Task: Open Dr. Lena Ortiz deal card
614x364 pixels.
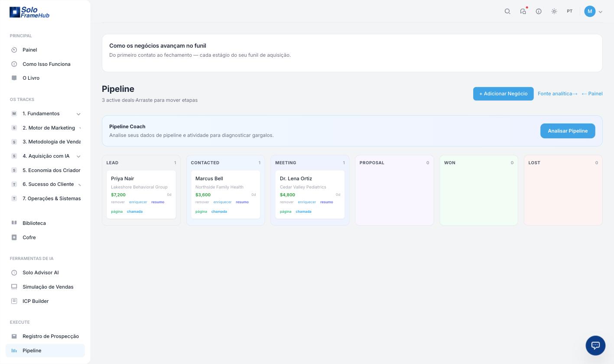Action: pyautogui.click(x=310, y=195)
